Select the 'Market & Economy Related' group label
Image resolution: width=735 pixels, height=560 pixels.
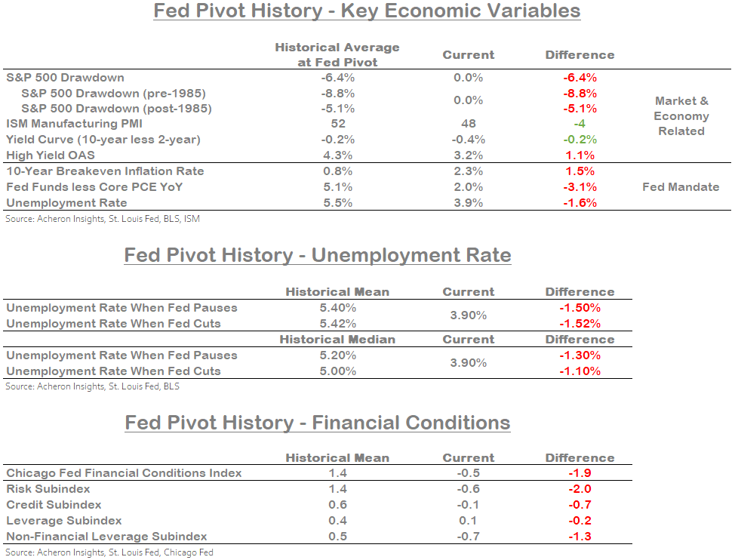pyautogui.click(x=681, y=116)
